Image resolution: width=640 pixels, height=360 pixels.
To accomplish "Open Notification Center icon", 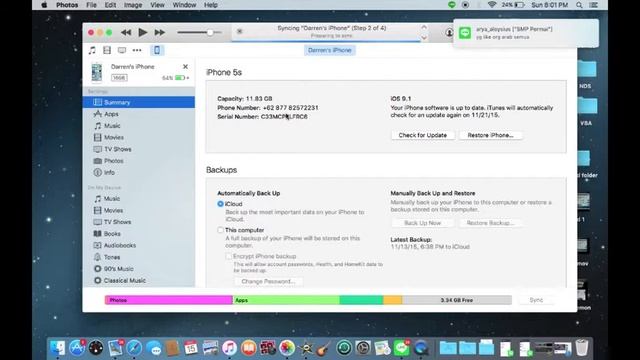I will coord(594,5).
